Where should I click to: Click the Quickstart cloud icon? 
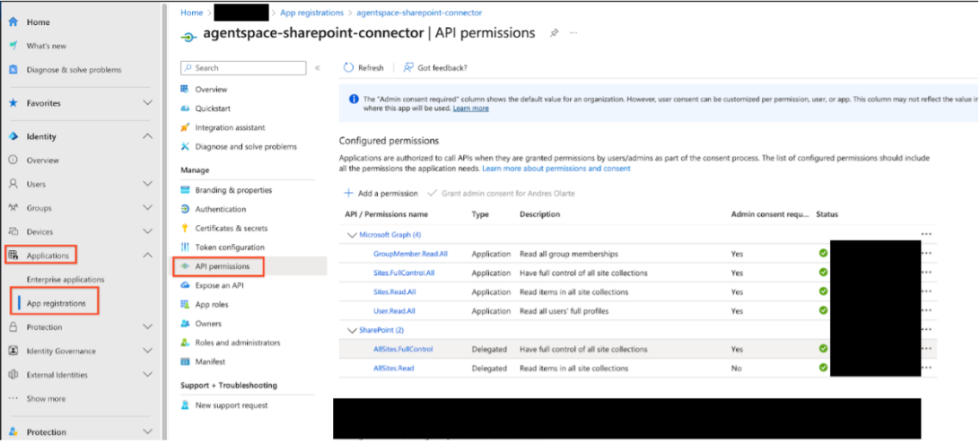tap(184, 109)
